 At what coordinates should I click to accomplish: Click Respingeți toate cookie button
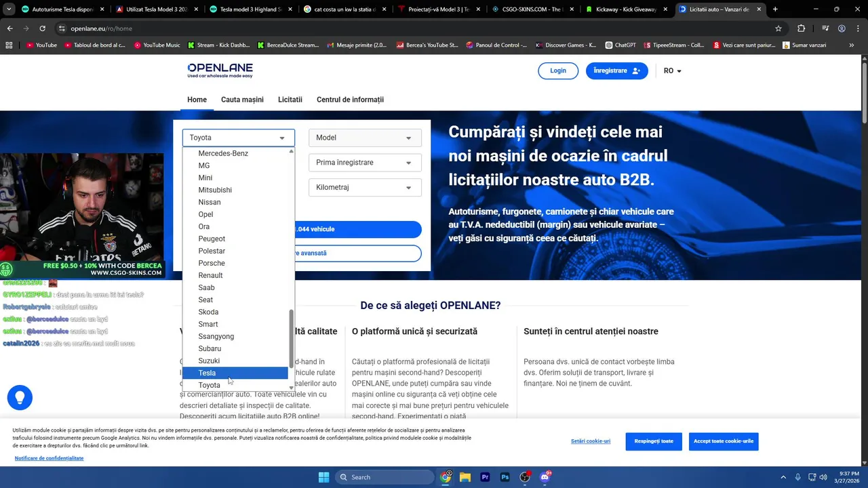tap(654, 441)
